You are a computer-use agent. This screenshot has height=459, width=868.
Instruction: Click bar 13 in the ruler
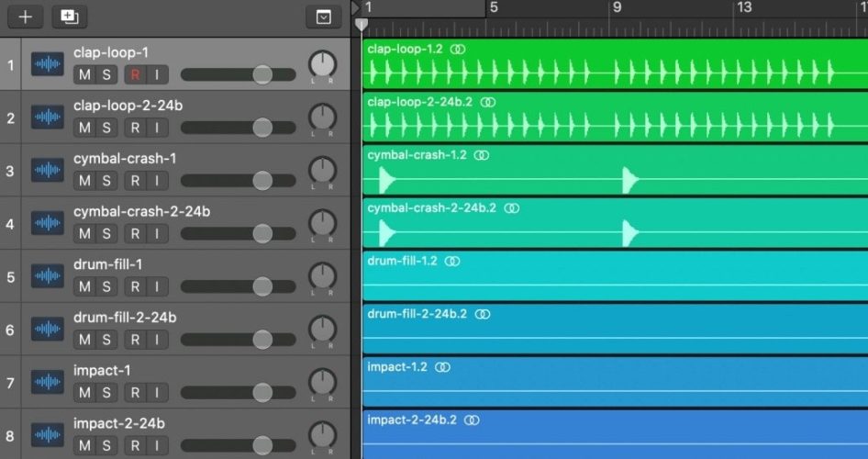[744, 7]
